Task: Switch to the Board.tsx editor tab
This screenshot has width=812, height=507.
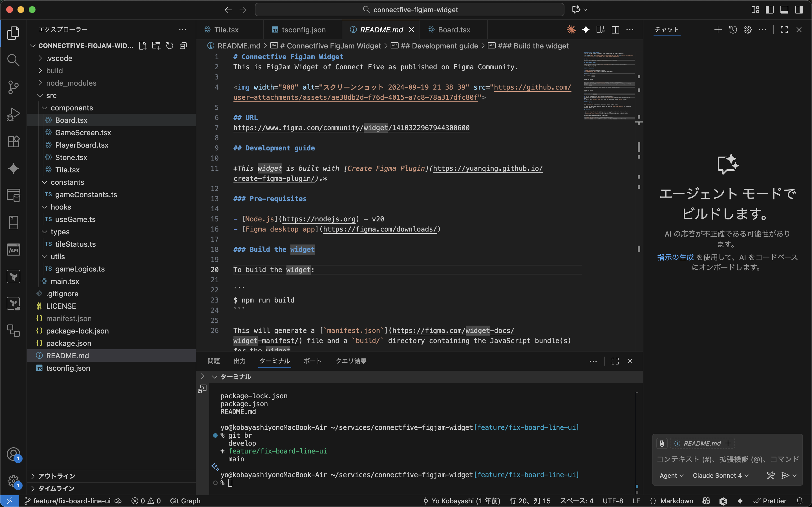Action: pos(454,30)
